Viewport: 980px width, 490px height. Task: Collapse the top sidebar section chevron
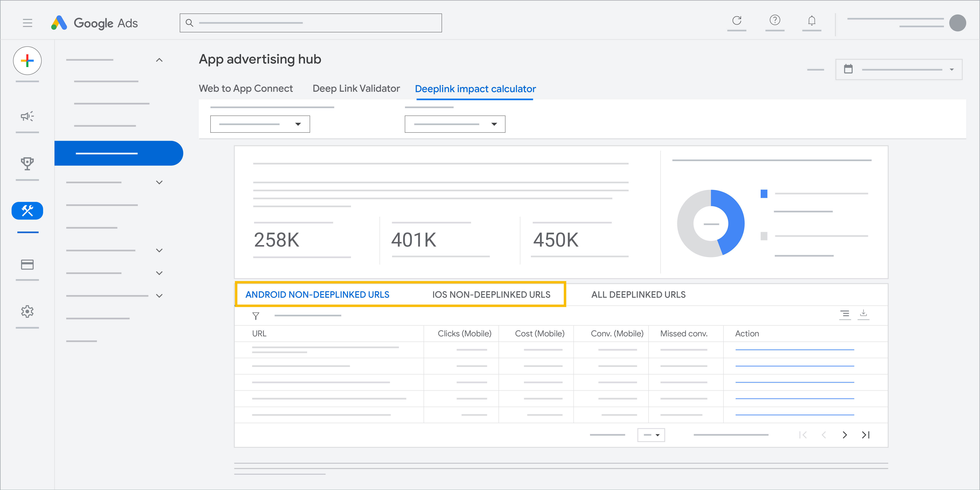click(x=159, y=60)
